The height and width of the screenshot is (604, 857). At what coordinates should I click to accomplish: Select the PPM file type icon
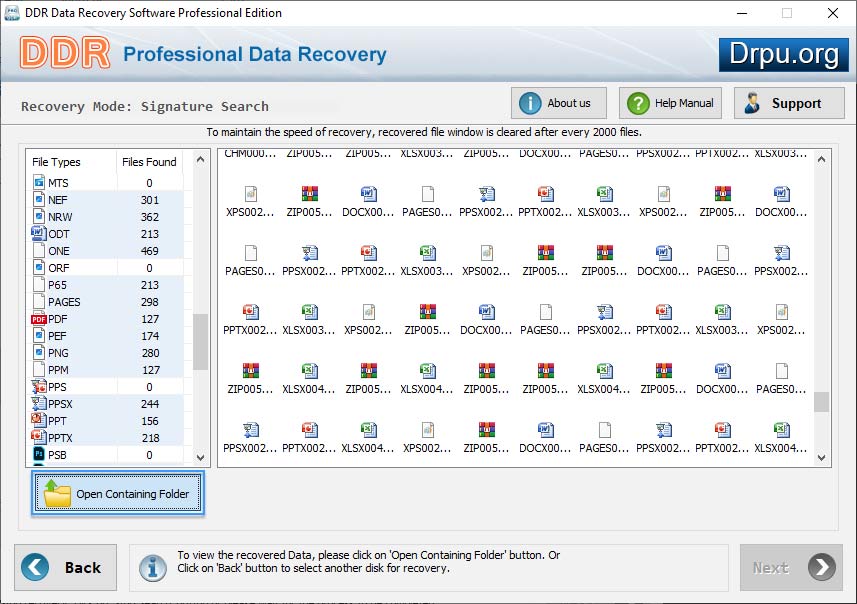point(39,370)
